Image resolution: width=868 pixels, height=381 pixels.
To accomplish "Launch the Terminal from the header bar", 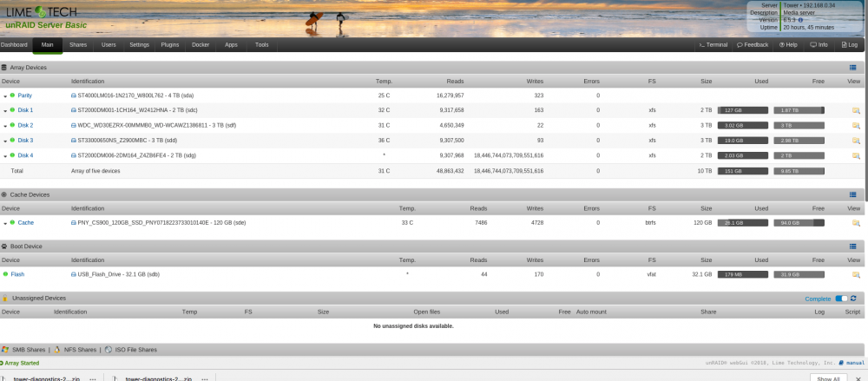I will tap(713, 45).
